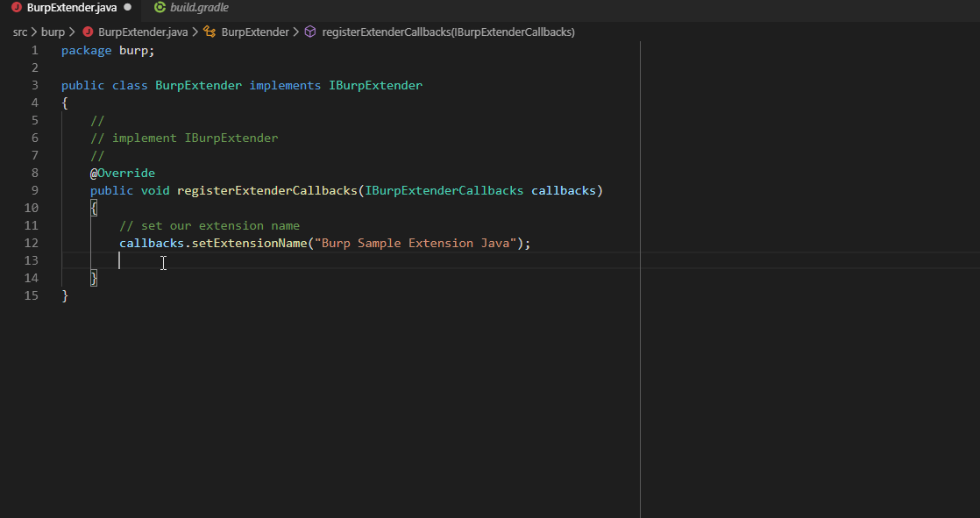Image resolution: width=980 pixels, height=518 pixels.
Task: Open the registerExtenderCallbacks method breadcrumb
Action: pyautogui.click(x=448, y=32)
